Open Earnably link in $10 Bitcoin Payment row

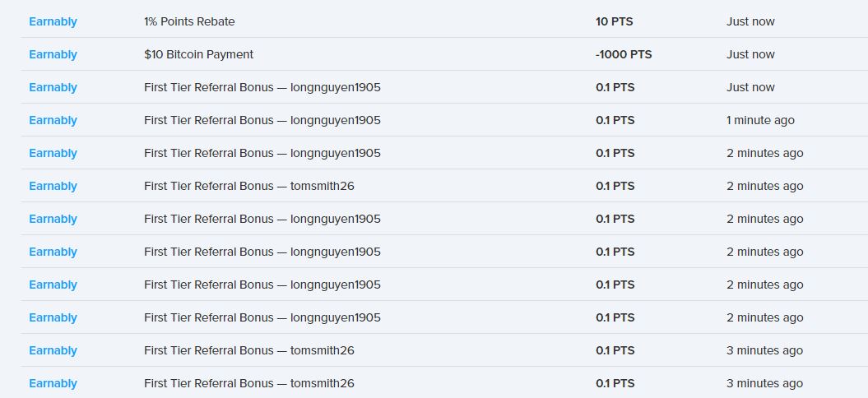[53, 54]
